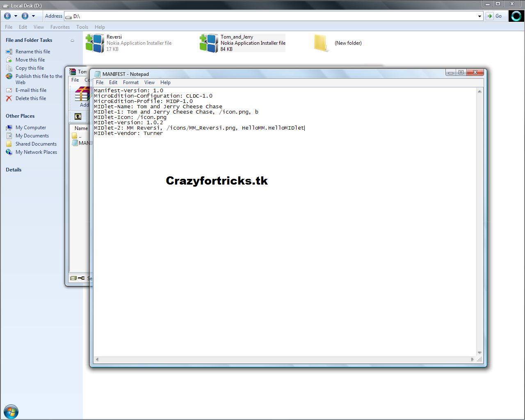Image resolution: width=525 pixels, height=420 pixels.
Task: Click the Rename this file link
Action: 33,52
